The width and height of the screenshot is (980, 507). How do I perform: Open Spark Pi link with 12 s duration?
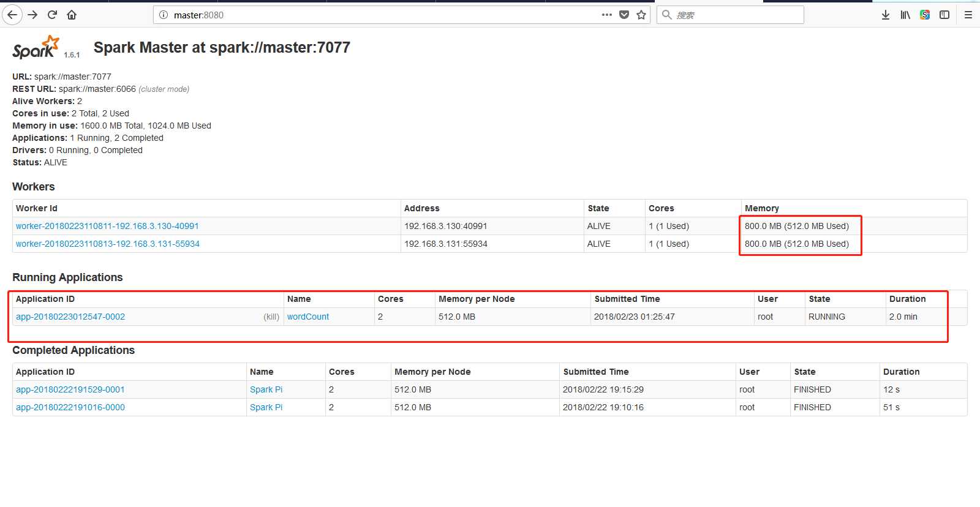266,389
